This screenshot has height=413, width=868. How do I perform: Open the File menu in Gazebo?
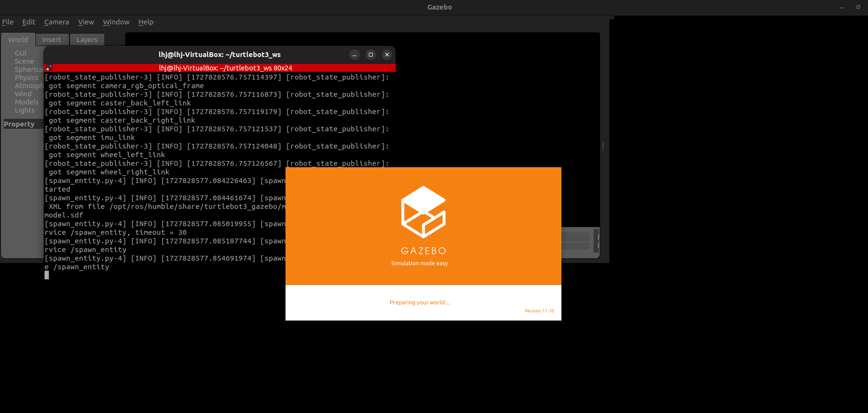point(8,22)
